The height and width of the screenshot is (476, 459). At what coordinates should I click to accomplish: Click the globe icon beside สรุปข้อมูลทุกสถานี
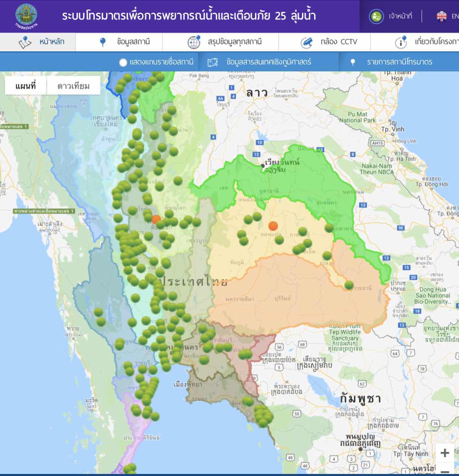(x=194, y=42)
